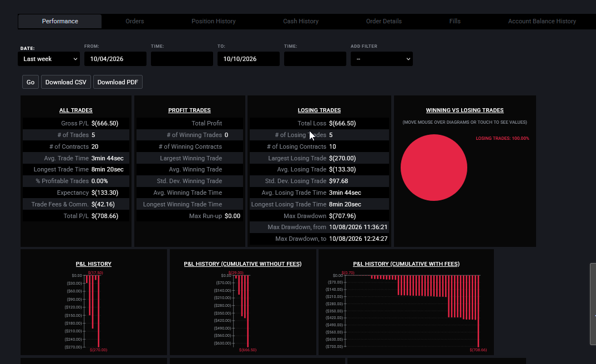Click the Std. Dev. Losing Trade value $97.68
Image resolution: width=596 pixels, height=364 pixels.
339,181
